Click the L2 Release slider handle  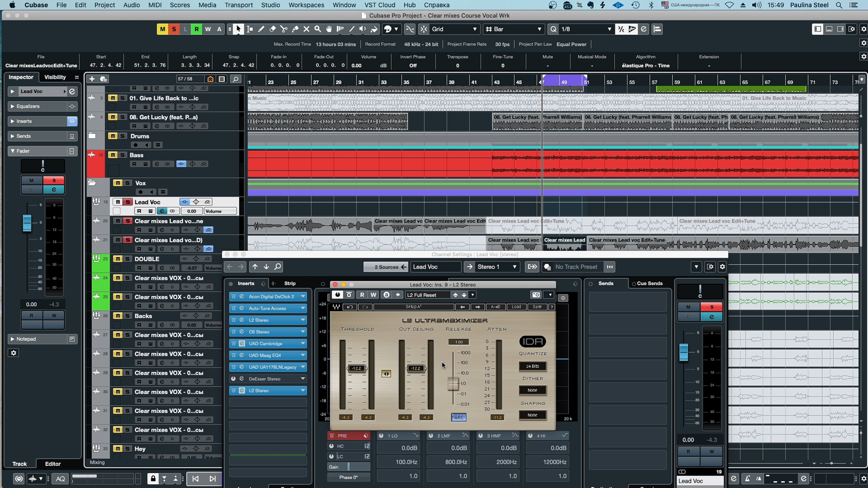[453, 384]
